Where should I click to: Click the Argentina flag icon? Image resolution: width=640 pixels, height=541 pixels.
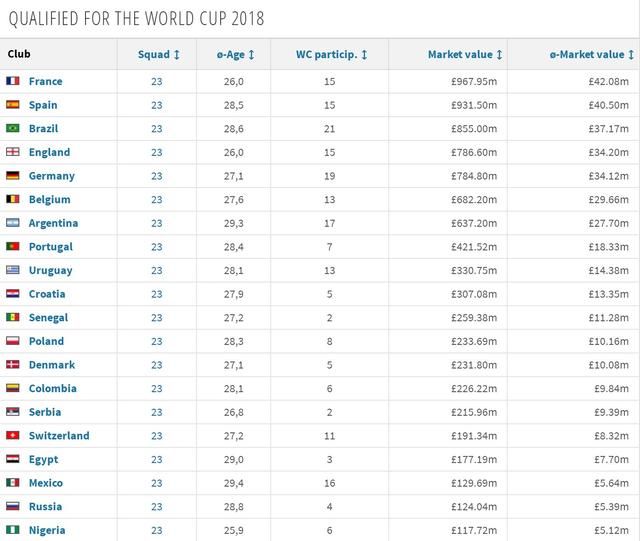click(13, 223)
